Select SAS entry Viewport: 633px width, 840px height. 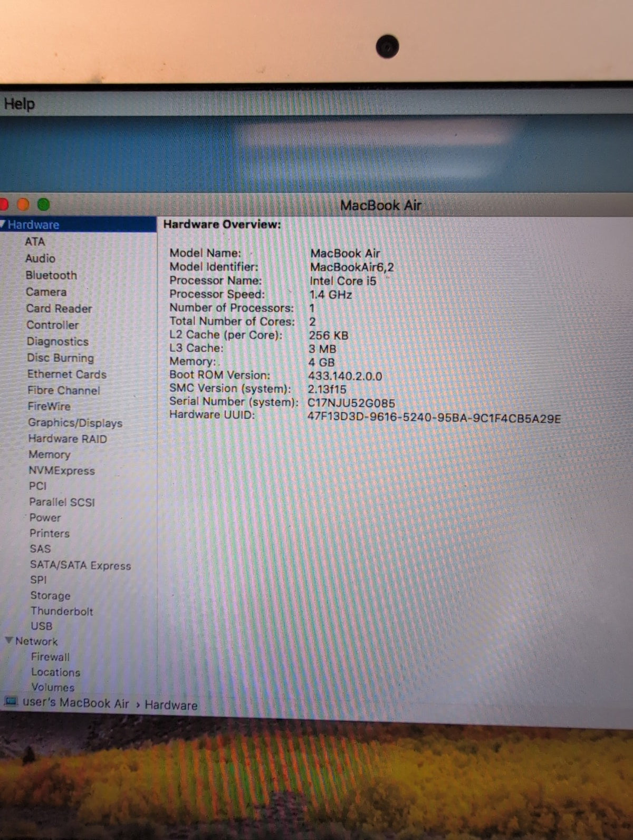click(40, 549)
